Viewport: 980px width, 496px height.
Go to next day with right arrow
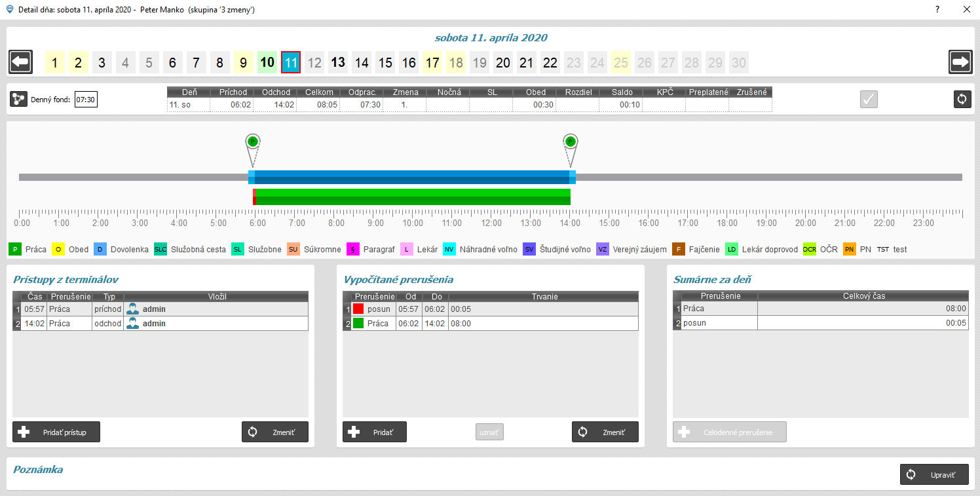click(960, 62)
